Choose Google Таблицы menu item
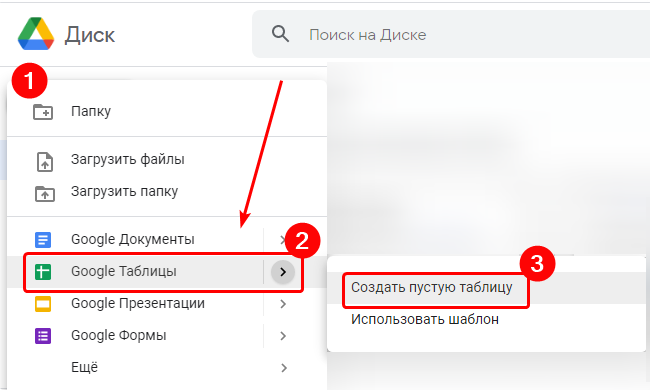The image size is (650, 390). point(124,271)
